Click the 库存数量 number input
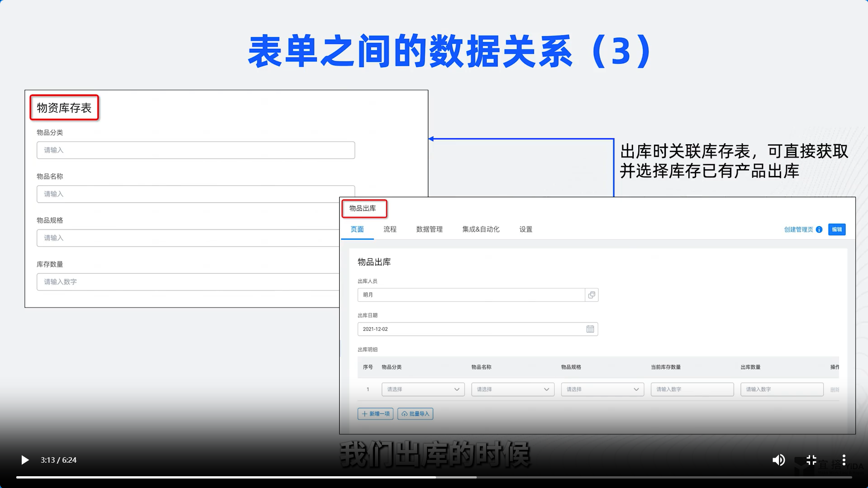 pyautogui.click(x=188, y=282)
